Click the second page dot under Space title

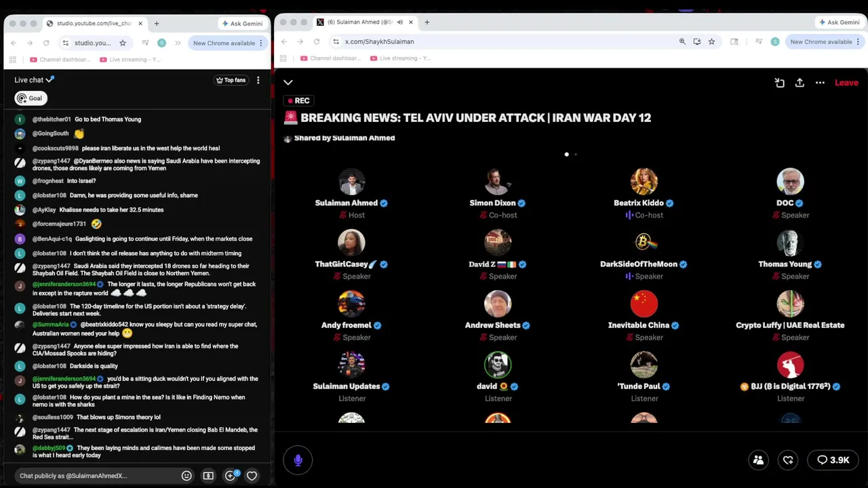click(576, 155)
